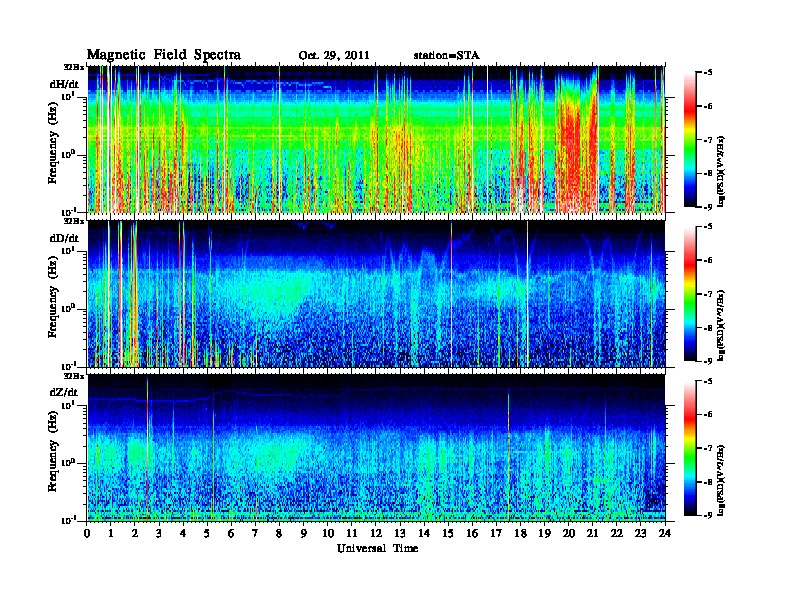Viewport: 792px width, 612px height.
Task: Click hour tick label 4 on time axis
Action: coord(183,533)
